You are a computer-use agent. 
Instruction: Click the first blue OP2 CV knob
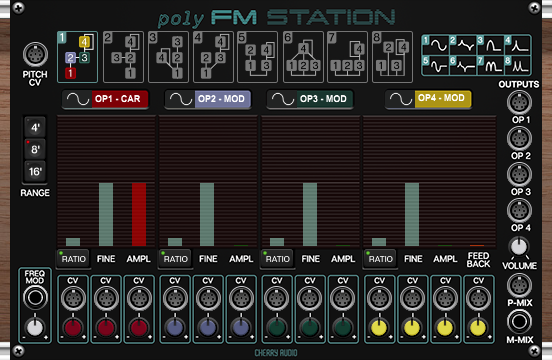(x=175, y=328)
